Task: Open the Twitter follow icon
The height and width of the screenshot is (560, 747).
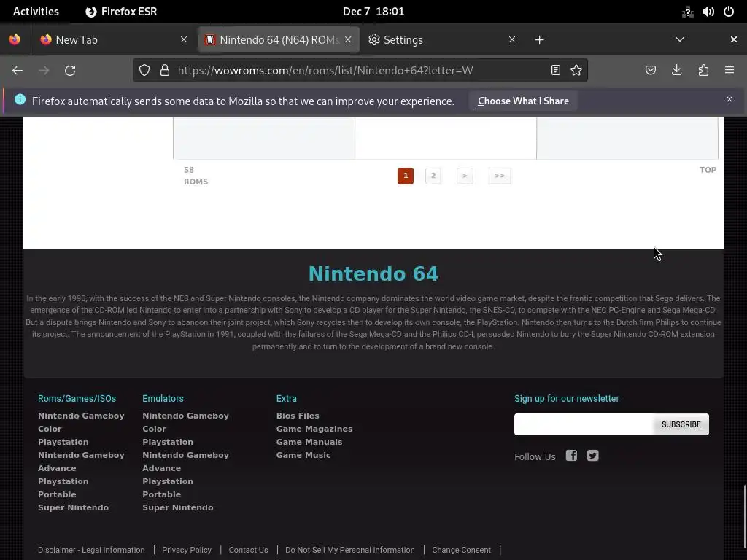Action: coord(592,456)
